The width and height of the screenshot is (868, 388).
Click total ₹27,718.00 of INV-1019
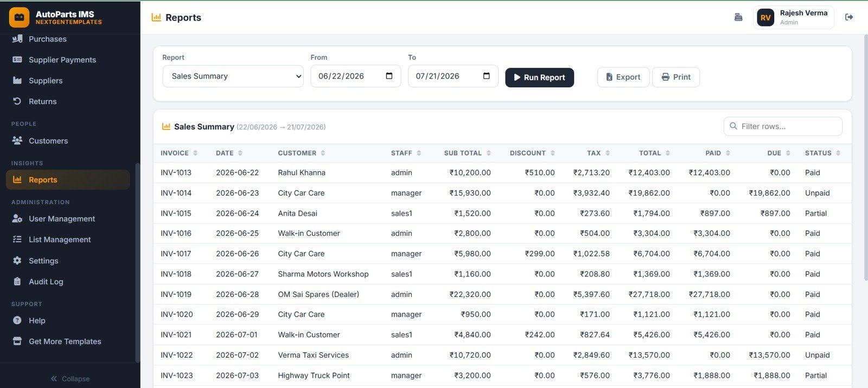pyautogui.click(x=649, y=295)
